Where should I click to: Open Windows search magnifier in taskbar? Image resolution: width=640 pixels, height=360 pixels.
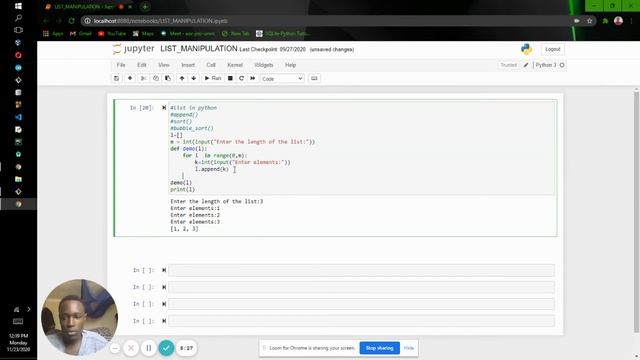(18, 18)
